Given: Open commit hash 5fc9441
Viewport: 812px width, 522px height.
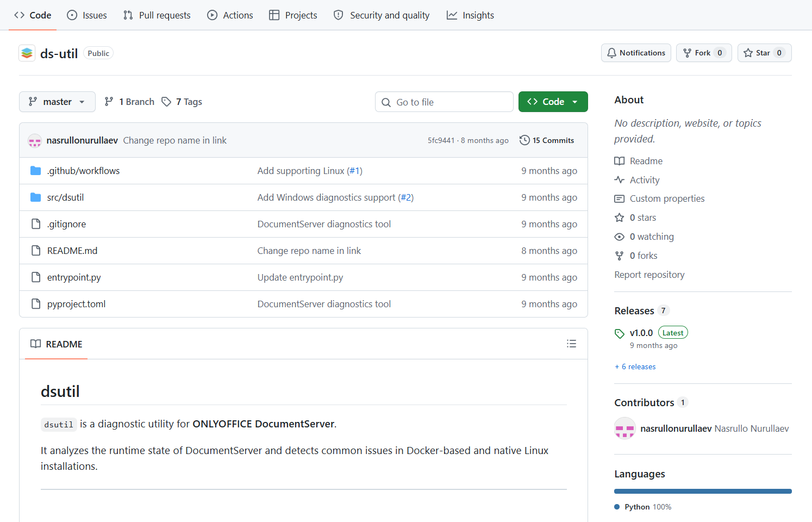Looking at the screenshot, I should (441, 140).
